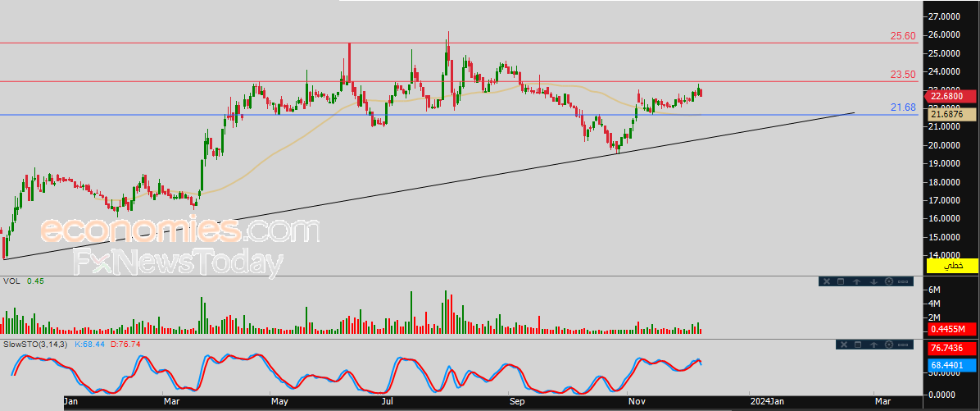Click the K:68.44 reading

coord(91,344)
